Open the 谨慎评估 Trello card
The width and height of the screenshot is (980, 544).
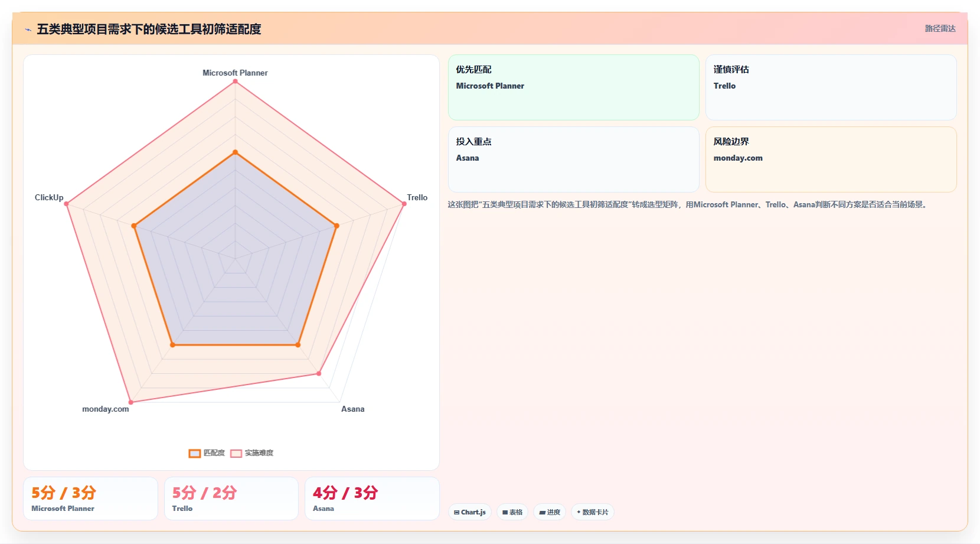click(x=831, y=87)
